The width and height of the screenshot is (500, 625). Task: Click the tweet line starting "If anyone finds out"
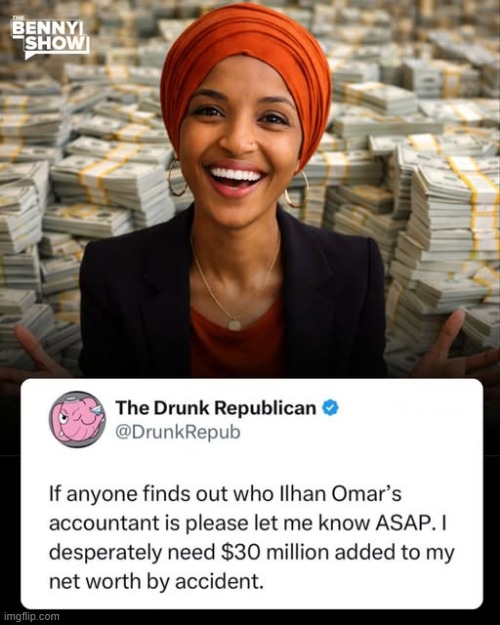(225, 493)
